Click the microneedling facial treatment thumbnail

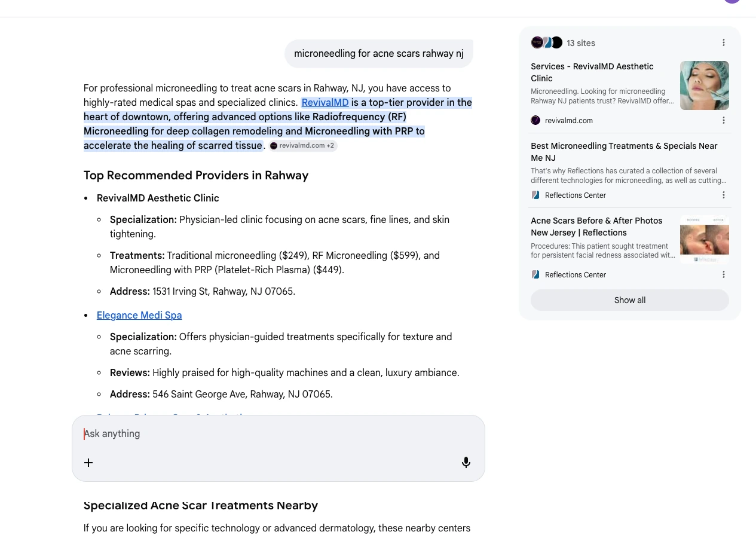click(705, 85)
